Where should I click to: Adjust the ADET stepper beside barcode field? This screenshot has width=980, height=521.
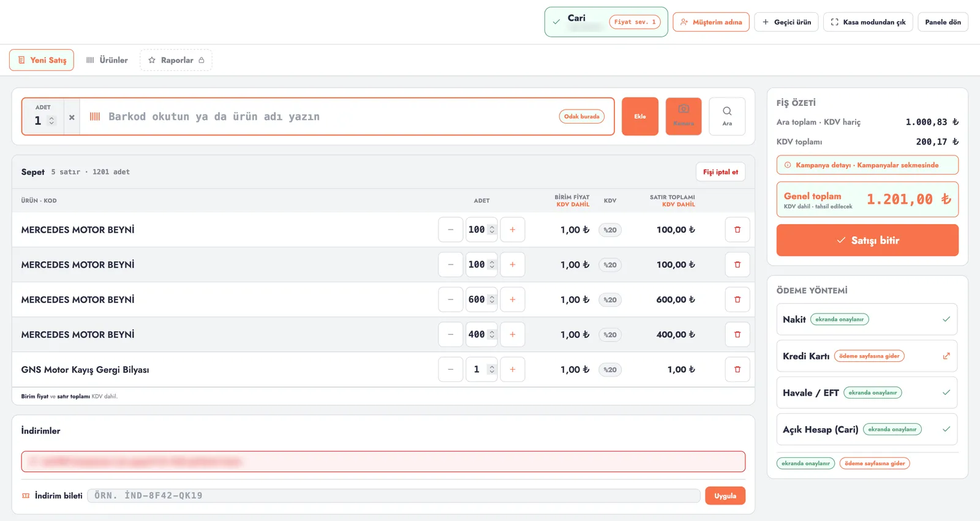tap(51, 121)
